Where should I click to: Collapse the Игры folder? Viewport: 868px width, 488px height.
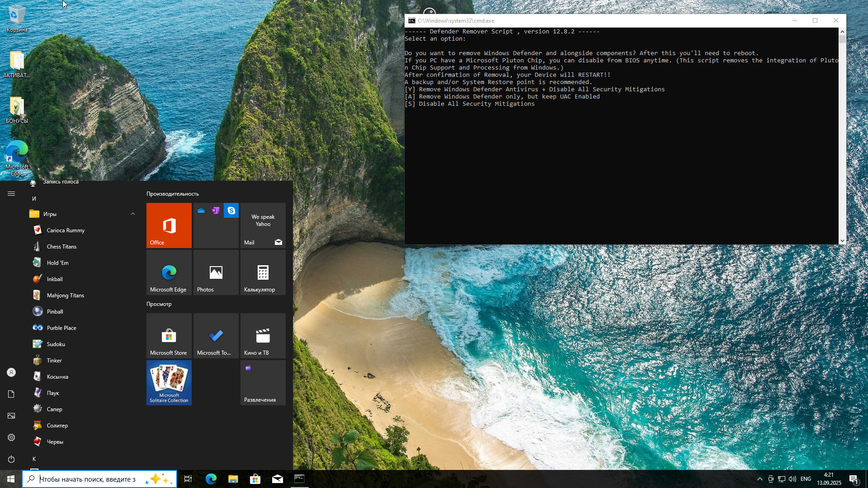point(133,214)
